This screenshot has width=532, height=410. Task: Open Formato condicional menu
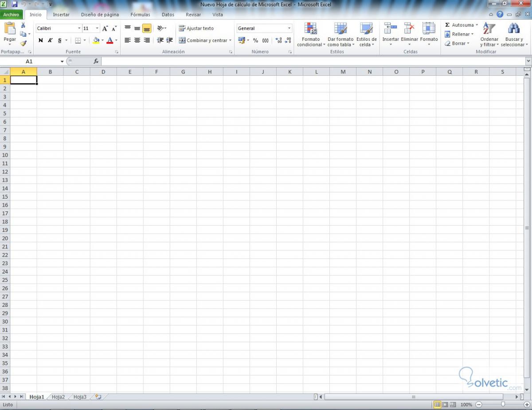point(311,35)
